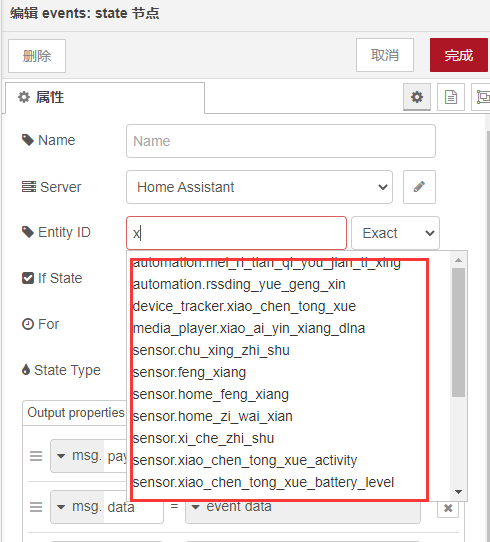Open the Exact match type dropdown
This screenshot has width=490, height=542.
click(395, 233)
